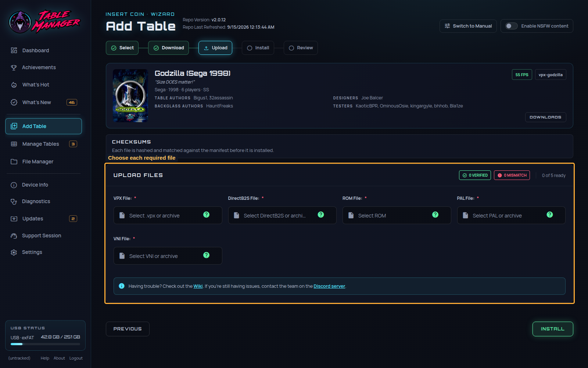Click the Upload wizard step
This screenshot has width=588, height=368.
(215, 48)
